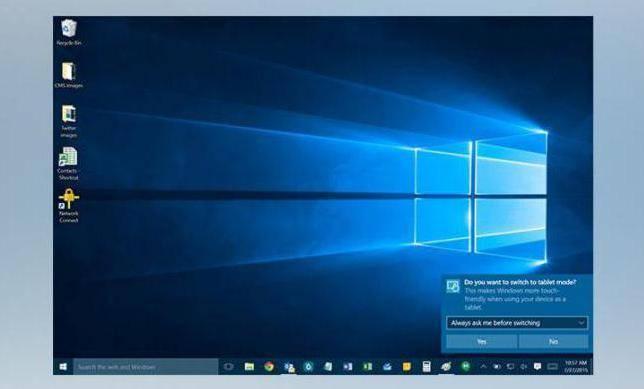Launch Google Chrome from the taskbar

[x=269, y=366]
